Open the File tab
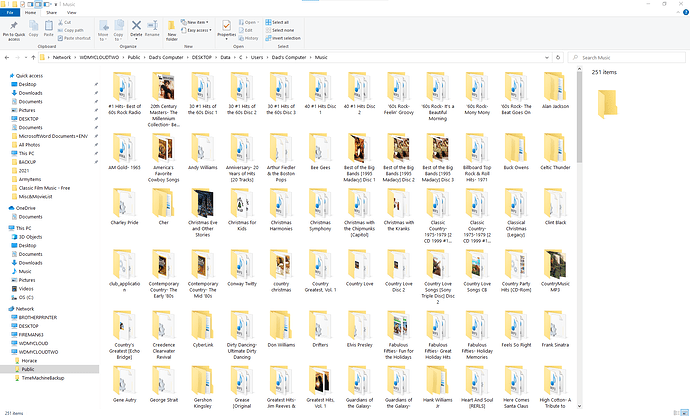The width and height of the screenshot is (690, 416). tap(10, 12)
